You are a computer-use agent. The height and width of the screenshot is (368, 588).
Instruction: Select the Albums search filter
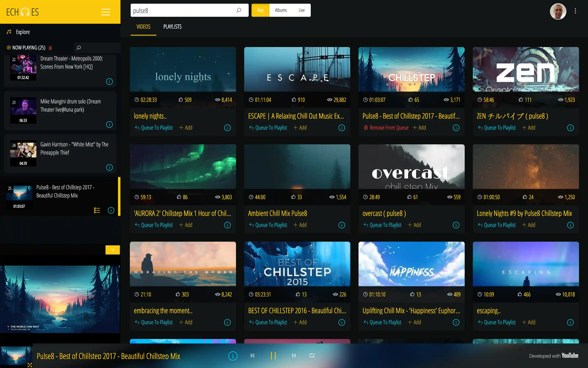coord(281,10)
